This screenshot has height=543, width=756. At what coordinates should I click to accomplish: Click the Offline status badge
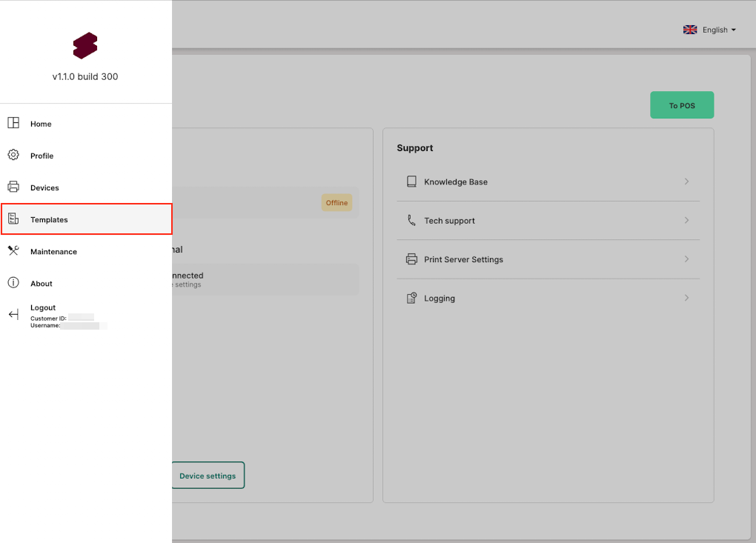(x=336, y=202)
